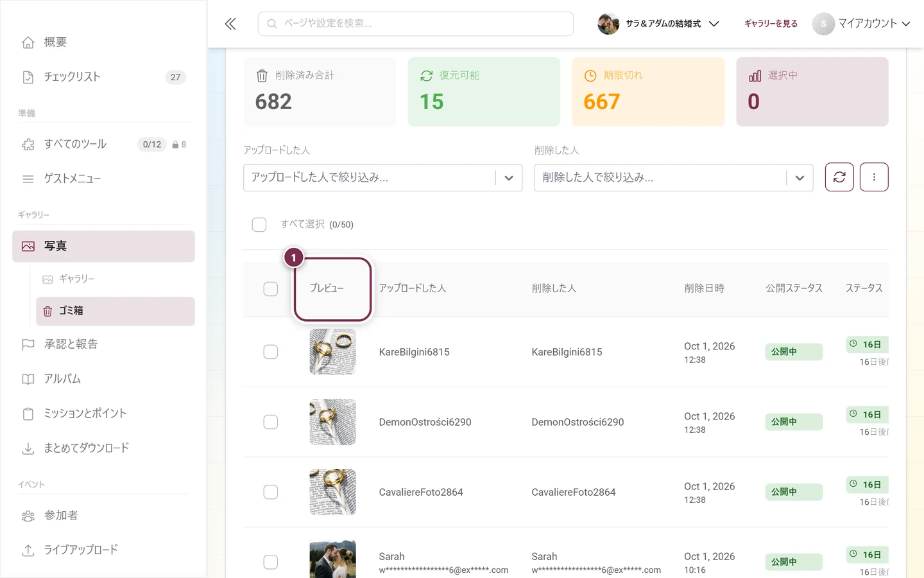
Task: Click the refresh icon button
Action: pos(839,177)
